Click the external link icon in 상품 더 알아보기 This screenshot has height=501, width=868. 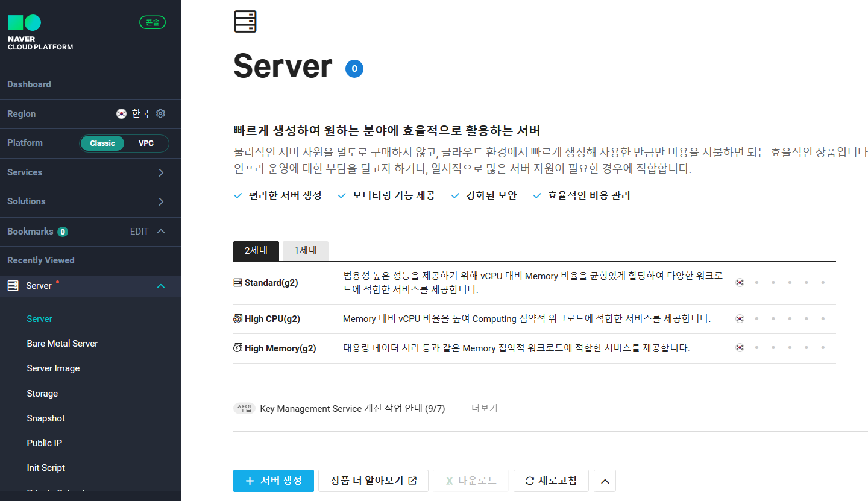tap(412, 481)
